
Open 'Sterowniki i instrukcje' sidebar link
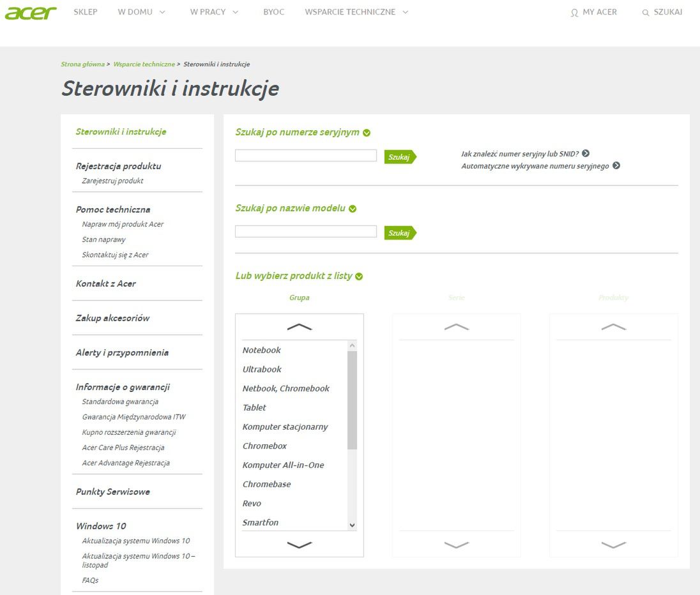(121, 132)
